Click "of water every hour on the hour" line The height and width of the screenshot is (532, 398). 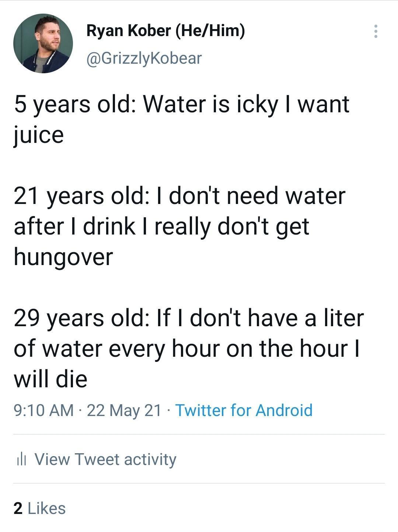186,348
